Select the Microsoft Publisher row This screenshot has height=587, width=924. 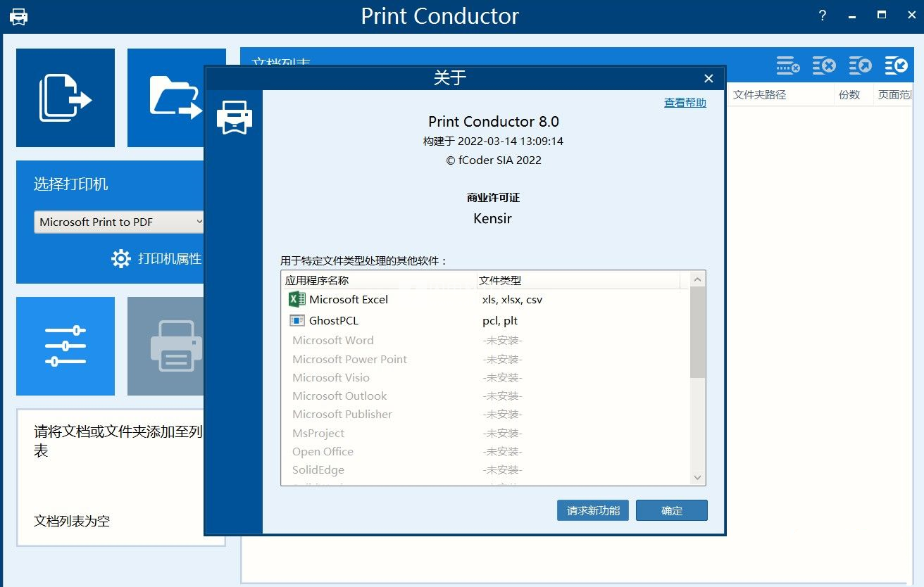click(485, 415)
